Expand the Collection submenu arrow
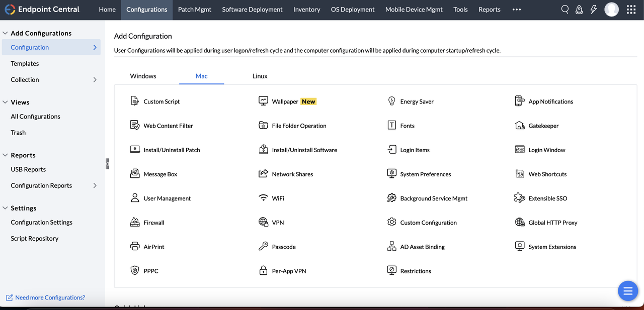This screenshot has height=310, width=644. pos(95,79)
